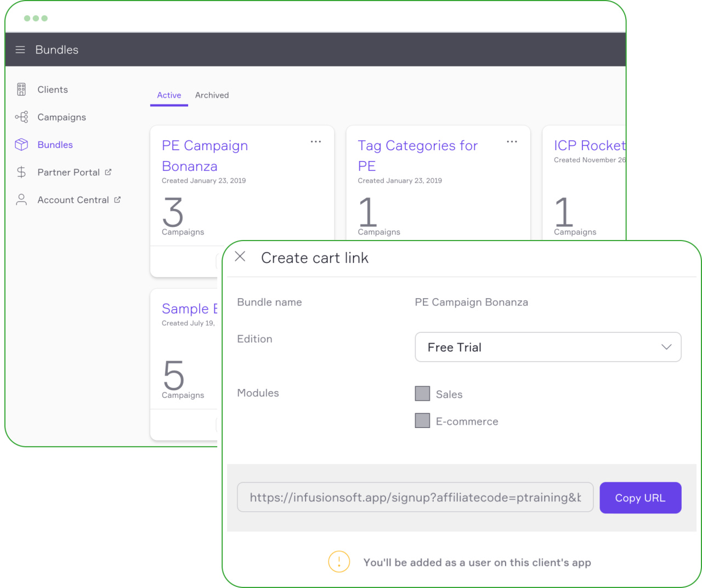This screenshot has width=702, height=588.
Task: Click the Bundles page title in header
Action: coord(57,50)
